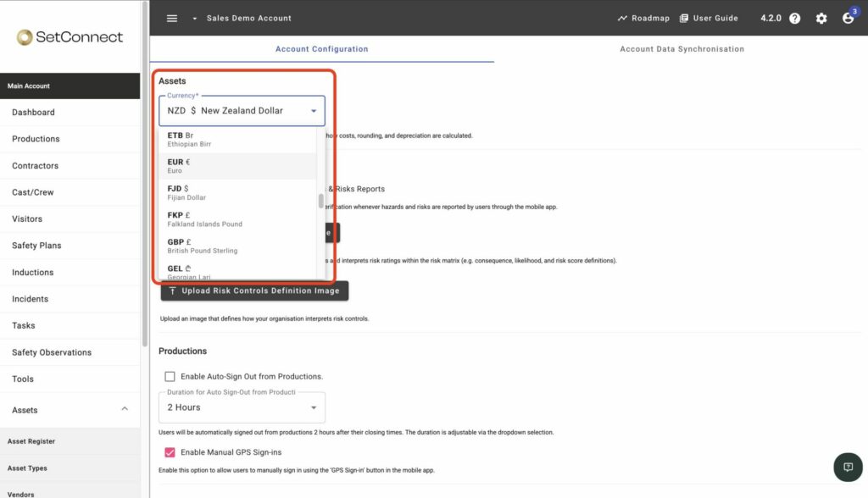Open Asset Types submenu item
Viewport: 868px width, 498px height.
pos(70,468)
